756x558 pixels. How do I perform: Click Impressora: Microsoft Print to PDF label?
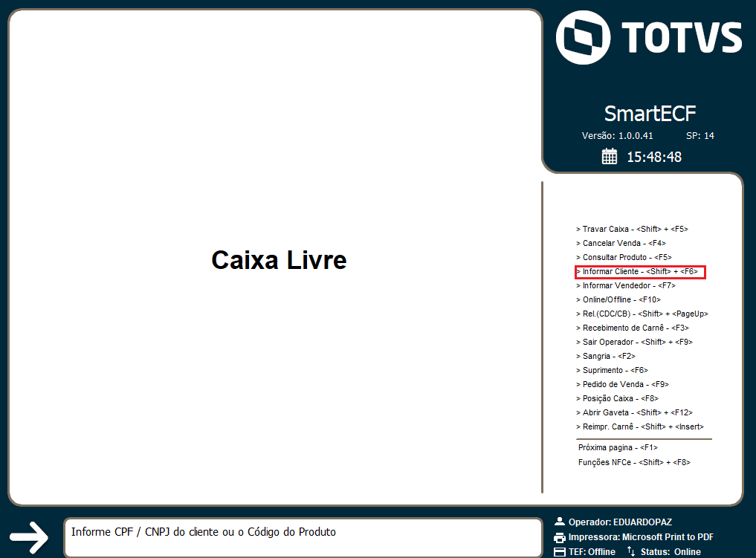pyautogui.click(x=641, y=537)
